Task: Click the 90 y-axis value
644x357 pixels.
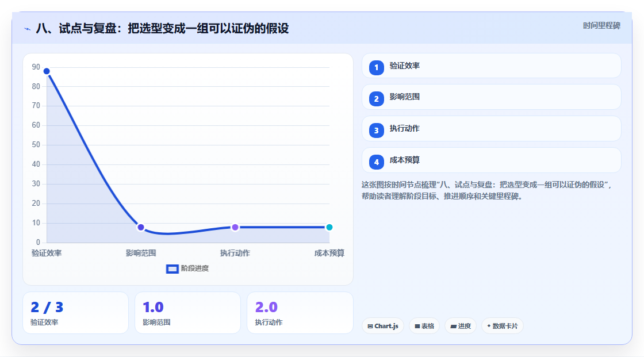Action: [36, 67]
